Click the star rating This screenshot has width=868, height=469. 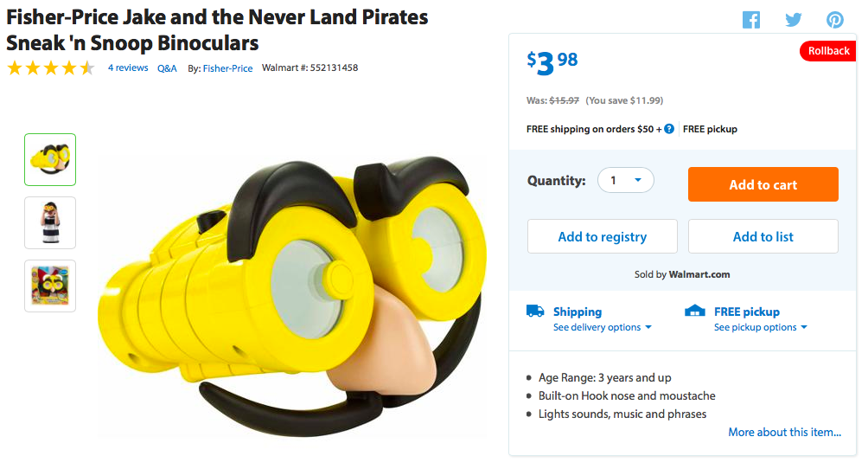pos(51,68)
